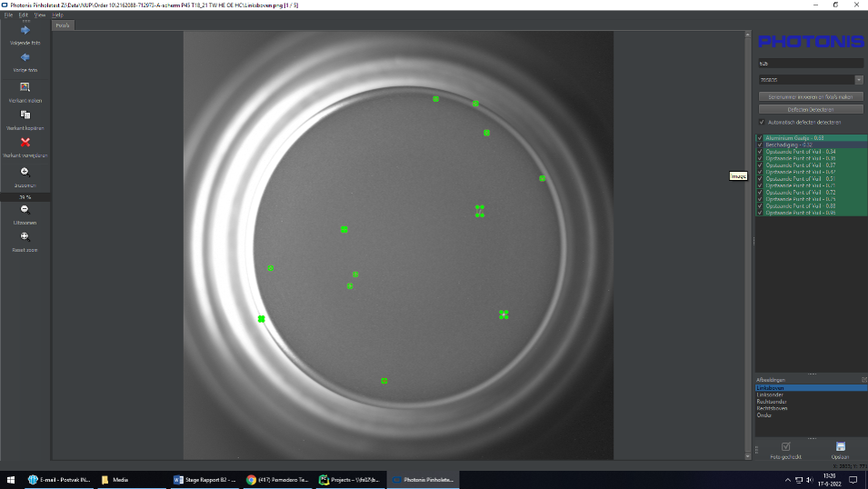
Task: Zoom in with Inzoomen magnifier
Action: [x=25, y=172]
